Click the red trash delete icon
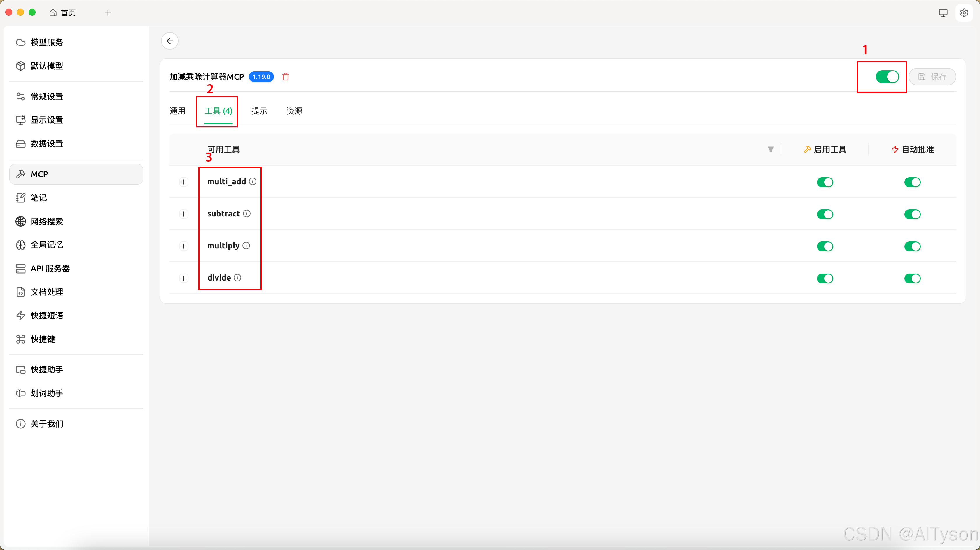The image size is (980, 550). click(x=285, y=77)
